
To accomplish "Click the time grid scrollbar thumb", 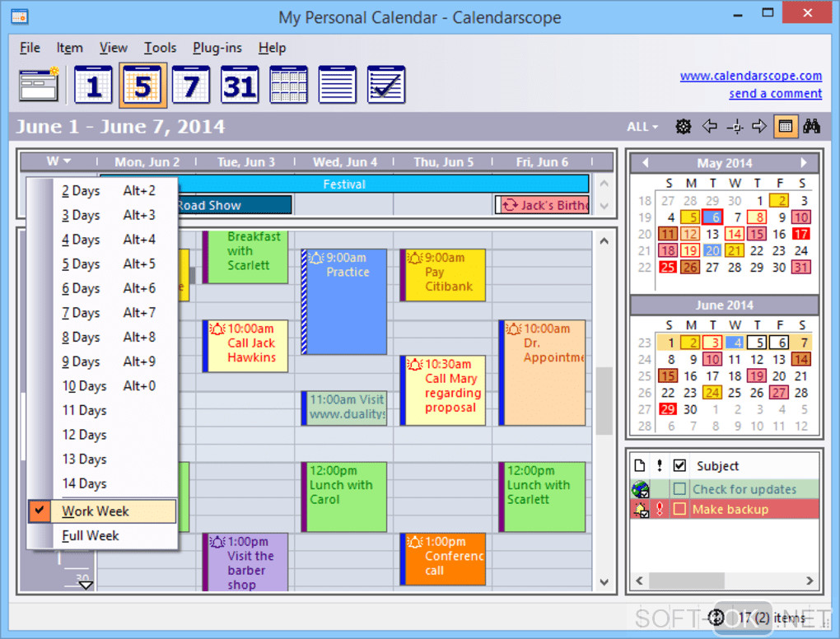I will tap(604, 401).
